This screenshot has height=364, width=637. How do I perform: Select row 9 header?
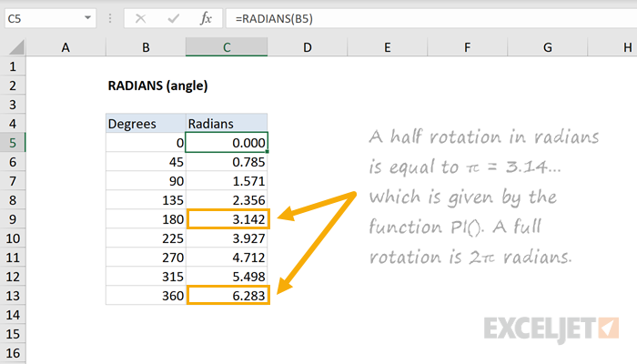coord(14,218)
